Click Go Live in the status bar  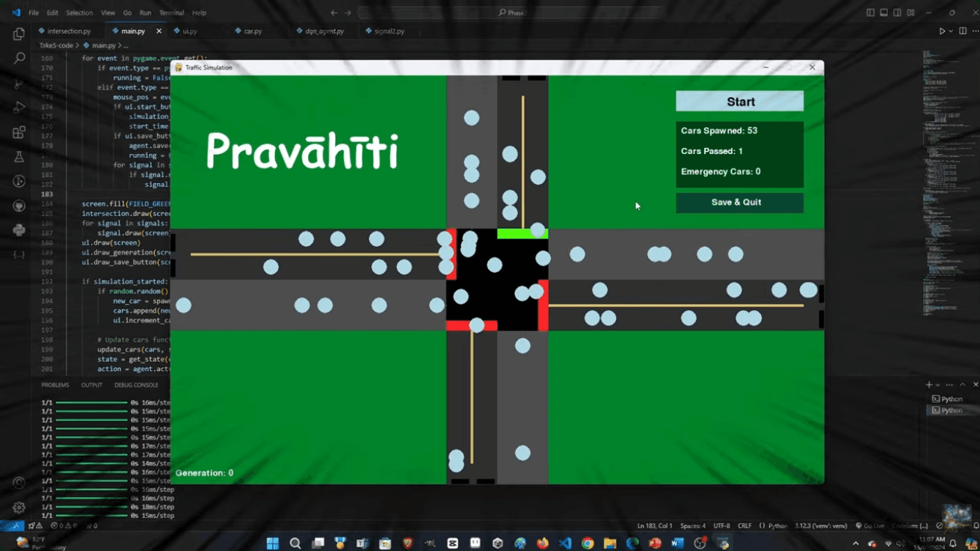coord(873,526)
